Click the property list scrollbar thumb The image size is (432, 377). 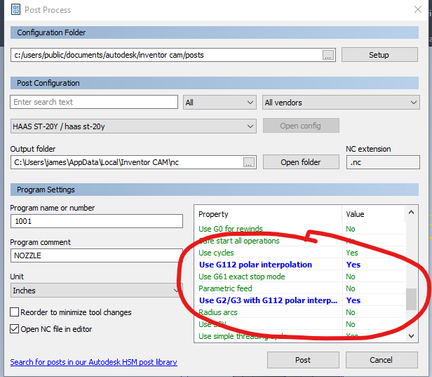point(411,299)
